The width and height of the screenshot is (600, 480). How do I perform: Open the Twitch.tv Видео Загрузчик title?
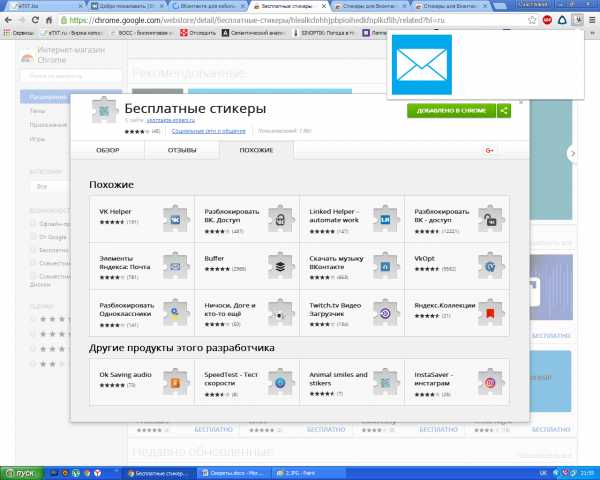pyautogui.click(x=335, y=309)
